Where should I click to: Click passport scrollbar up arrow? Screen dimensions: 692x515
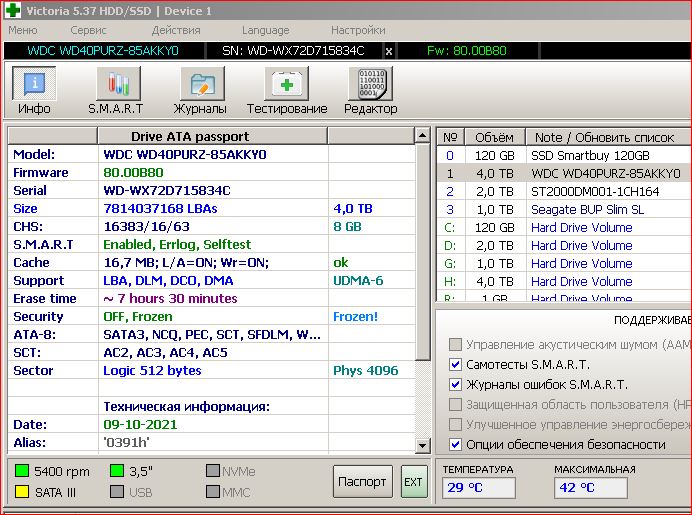click(x=422, y=135)
